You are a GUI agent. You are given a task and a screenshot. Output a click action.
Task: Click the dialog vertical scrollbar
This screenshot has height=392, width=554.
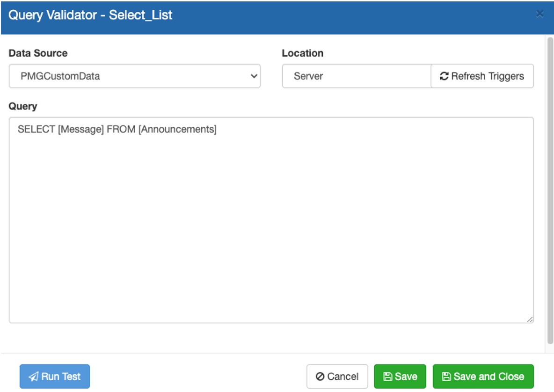(x=550, y=190)
